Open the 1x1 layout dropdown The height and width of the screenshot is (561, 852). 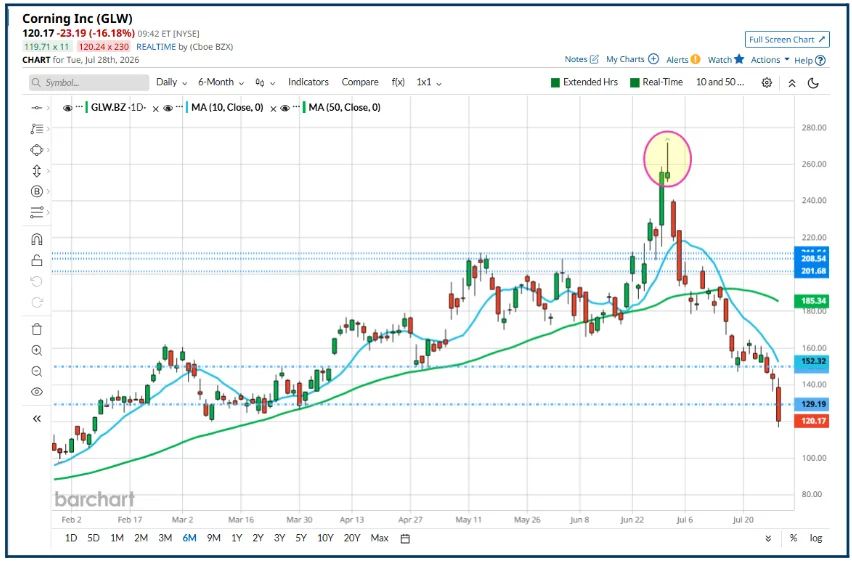[x=429, y=83]
